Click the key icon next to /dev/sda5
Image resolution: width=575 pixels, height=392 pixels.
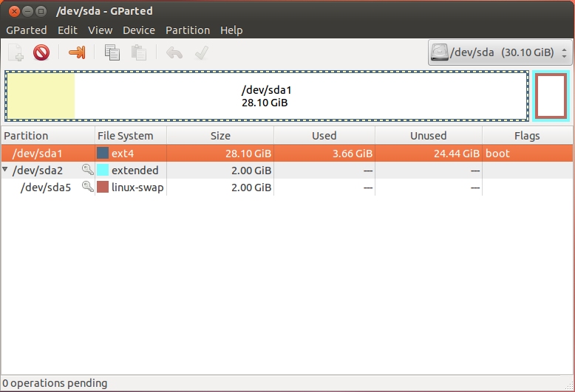87,187
